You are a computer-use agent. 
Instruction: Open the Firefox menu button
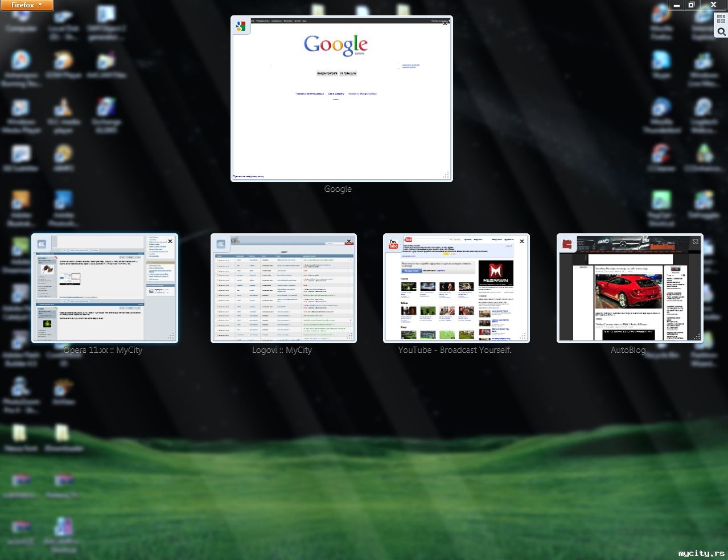(27, 5)
